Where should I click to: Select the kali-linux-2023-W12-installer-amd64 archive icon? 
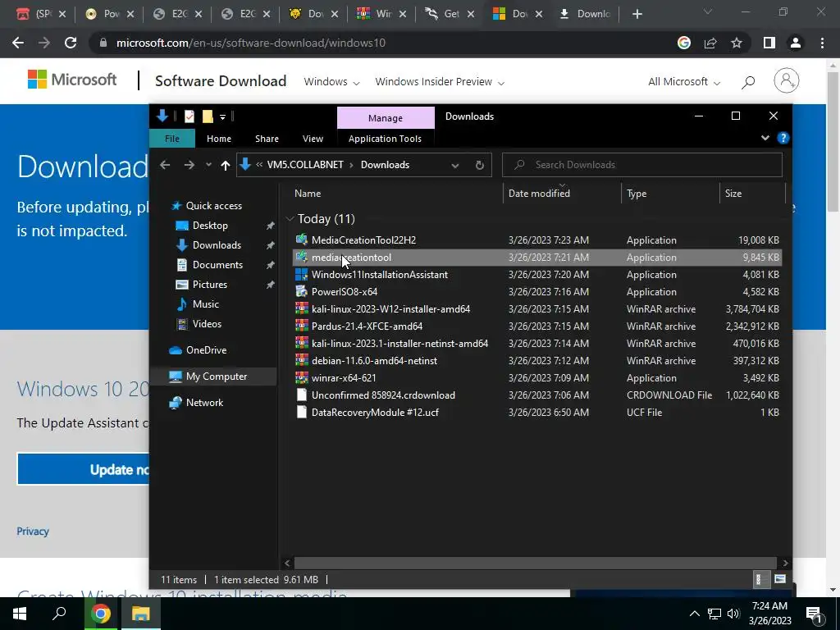[302, 308]
